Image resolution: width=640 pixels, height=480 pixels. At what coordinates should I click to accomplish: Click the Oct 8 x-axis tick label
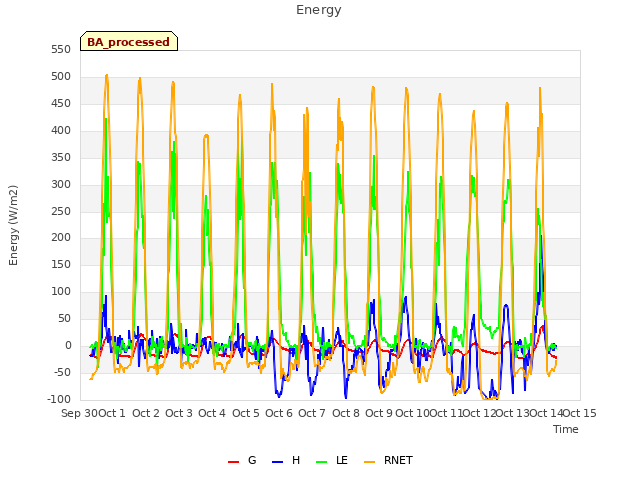pos(346,413)
